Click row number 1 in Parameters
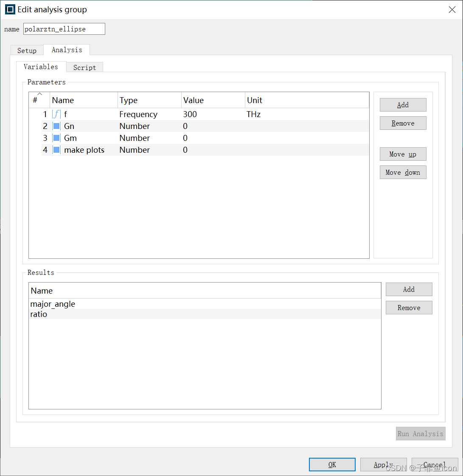 point(45,114)
